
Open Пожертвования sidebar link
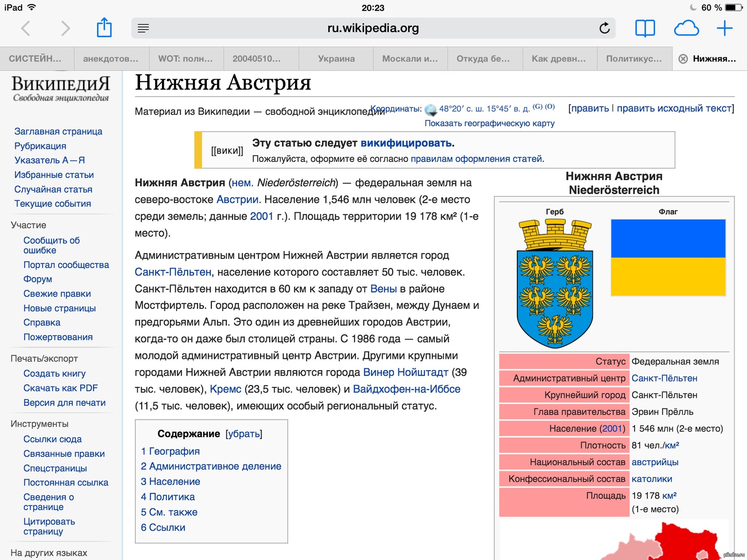click(58, 337)
